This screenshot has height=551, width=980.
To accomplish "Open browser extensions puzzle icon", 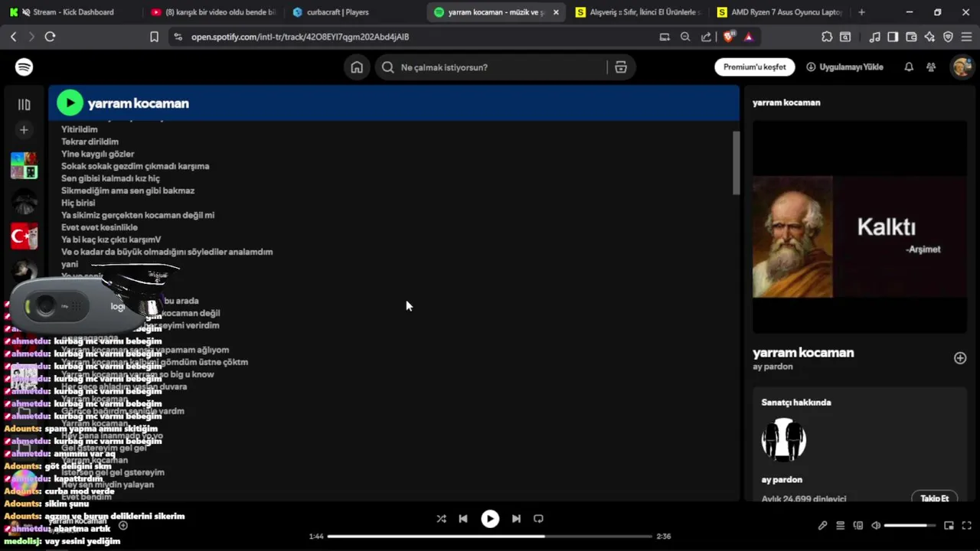I will point(827,37).
